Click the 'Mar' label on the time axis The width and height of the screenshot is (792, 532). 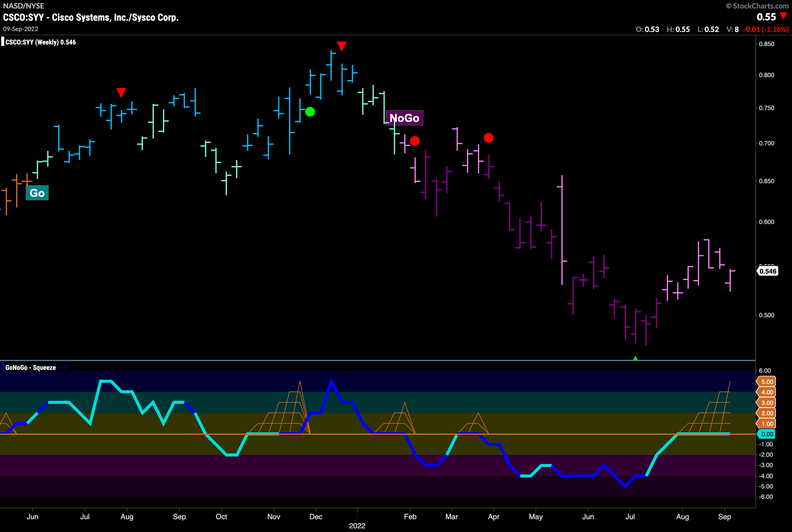tap(452, 517)
